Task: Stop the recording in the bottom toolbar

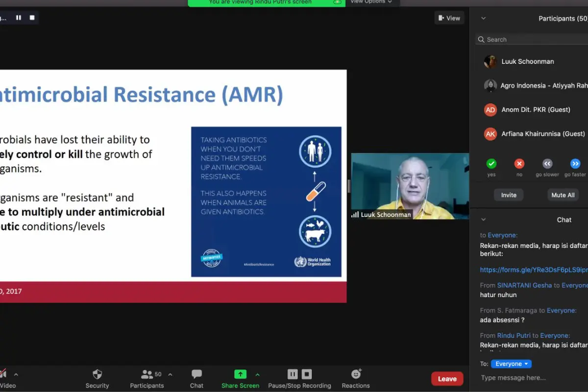Action: pyautogui.click(x=307, y=374)
